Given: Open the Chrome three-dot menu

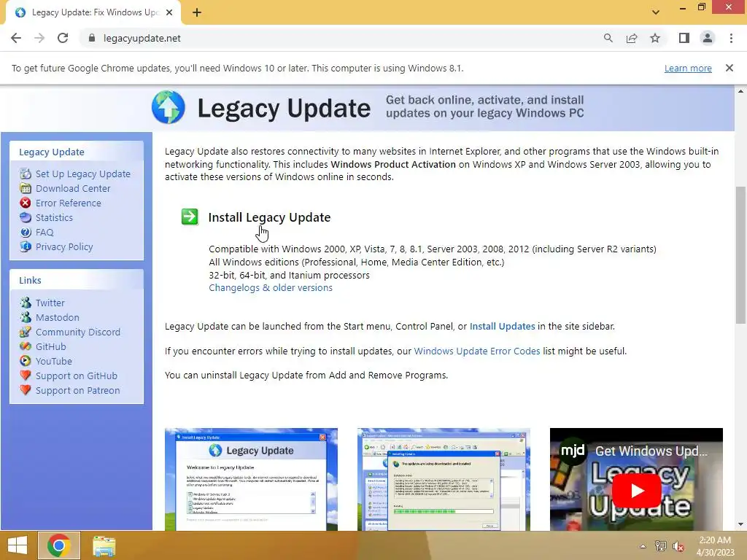Looking at the screenshot, I should pyautogui.click(x=731, y=38).
